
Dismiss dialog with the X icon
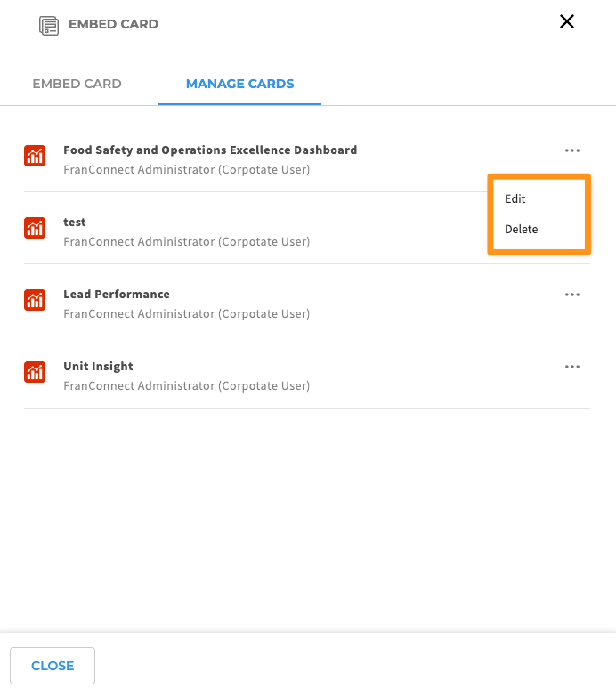click(567, 21)
